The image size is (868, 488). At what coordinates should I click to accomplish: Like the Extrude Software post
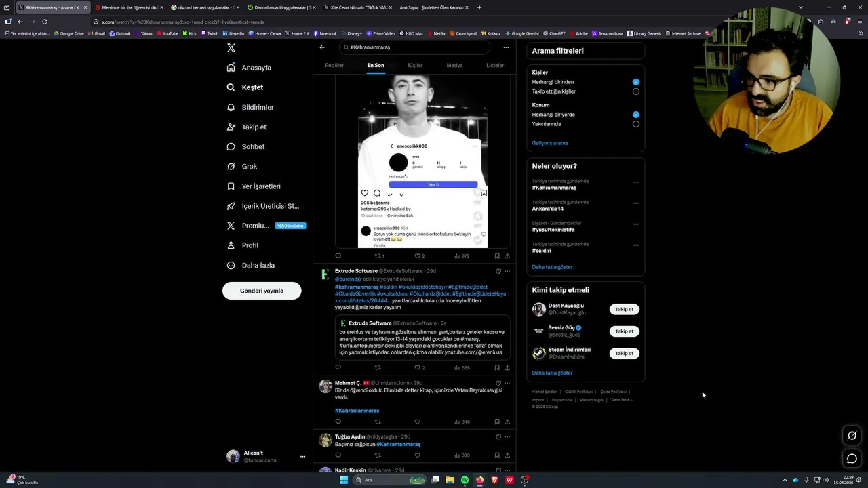419,367
